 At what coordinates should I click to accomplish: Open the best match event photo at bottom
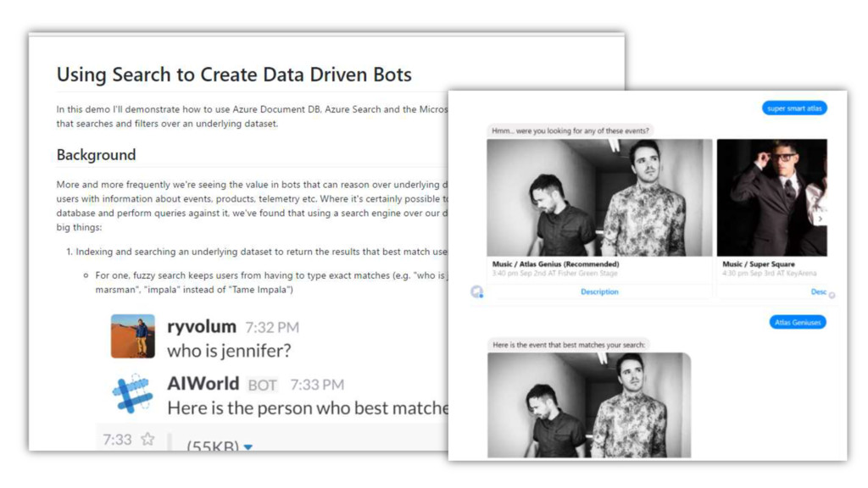589,405
